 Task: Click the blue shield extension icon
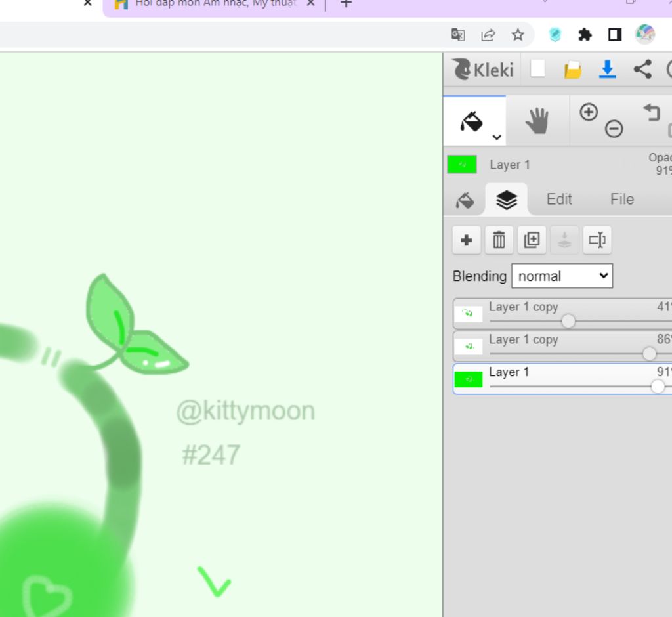[555, 35]
